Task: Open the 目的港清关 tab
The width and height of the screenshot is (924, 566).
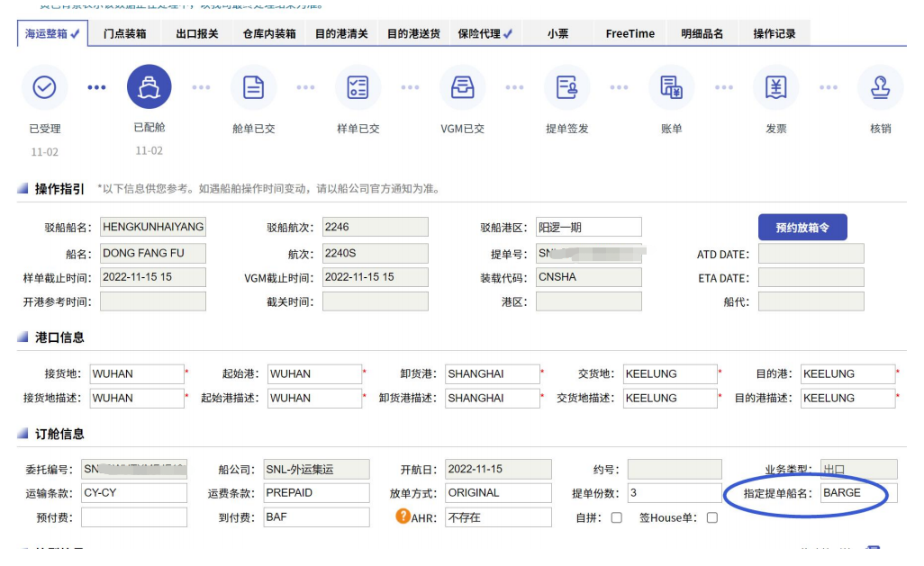Action: (341, 33)
